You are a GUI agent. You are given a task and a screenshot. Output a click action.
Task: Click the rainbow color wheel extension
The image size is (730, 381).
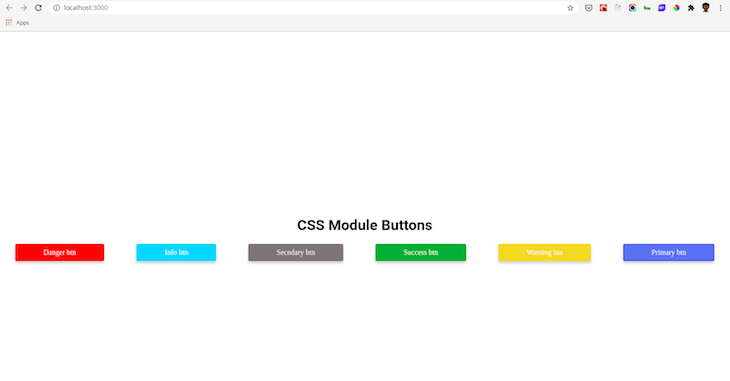[x=676, y=8]
